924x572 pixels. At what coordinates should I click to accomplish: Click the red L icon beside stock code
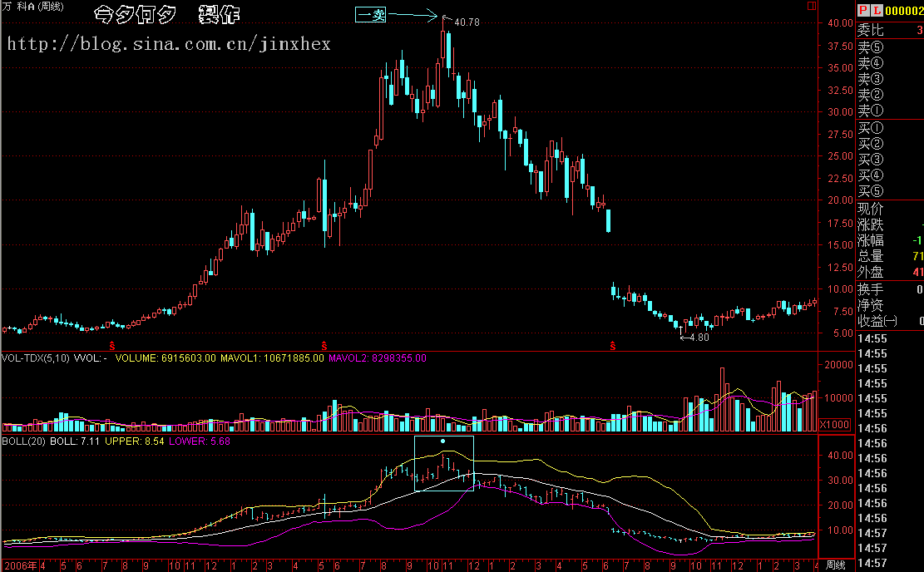coord(876,10)
